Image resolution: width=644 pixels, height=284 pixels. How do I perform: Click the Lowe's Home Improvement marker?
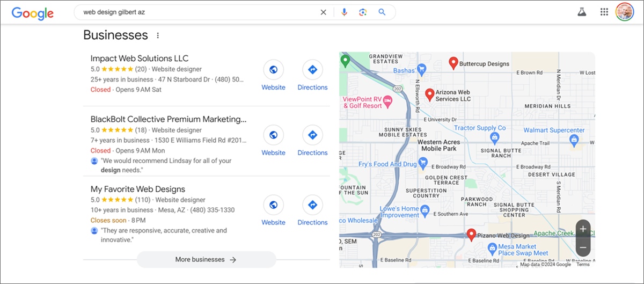coord(425,212)
